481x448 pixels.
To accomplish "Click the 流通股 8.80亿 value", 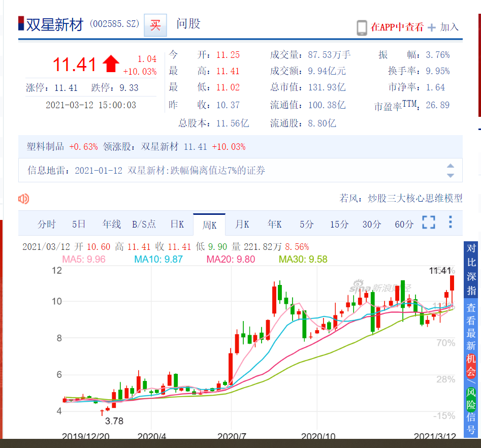I will pyautogui.click(x=322, y=123).
